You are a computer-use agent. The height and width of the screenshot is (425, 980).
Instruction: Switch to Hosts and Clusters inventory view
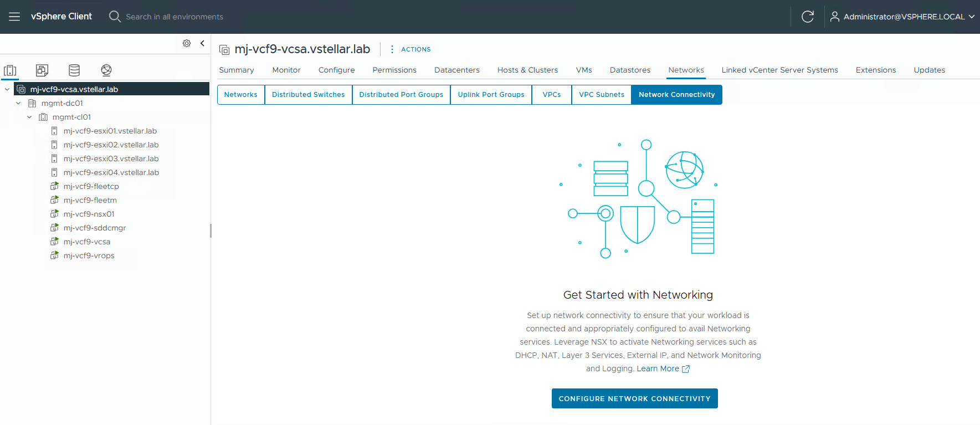(x=11, y=70)
